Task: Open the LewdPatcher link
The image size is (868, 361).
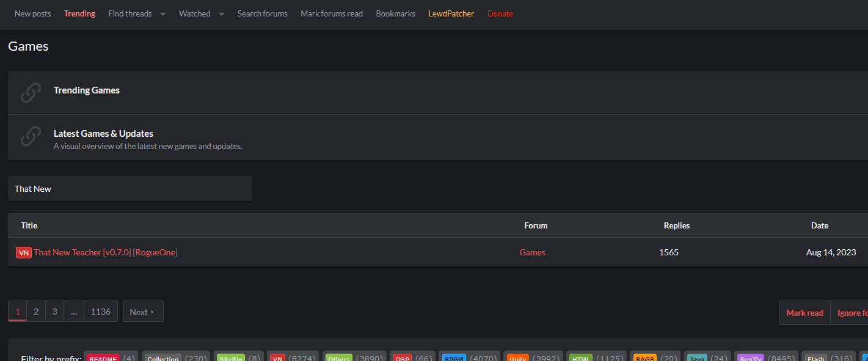Action: point(451,13)
